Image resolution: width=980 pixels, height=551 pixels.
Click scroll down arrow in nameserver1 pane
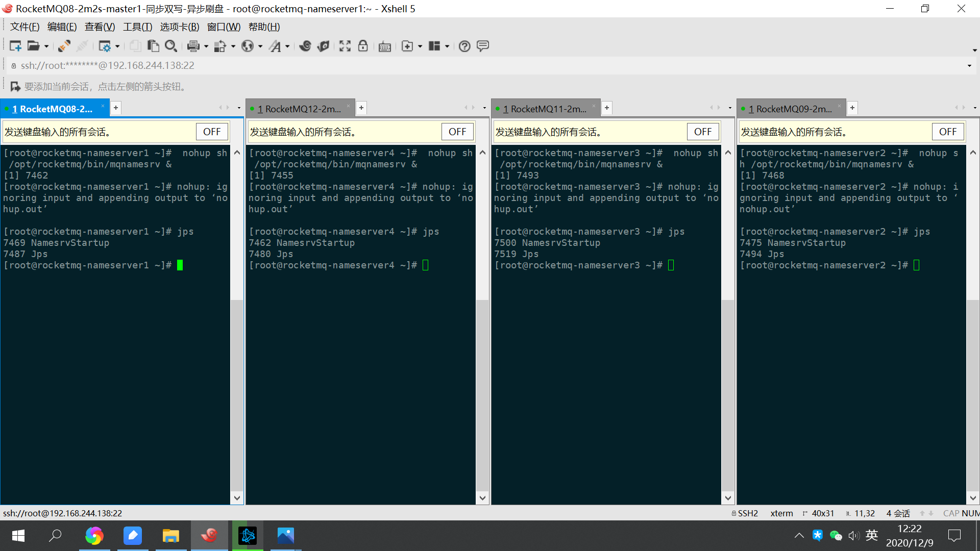pyautogui.click(x=237, y=498)
